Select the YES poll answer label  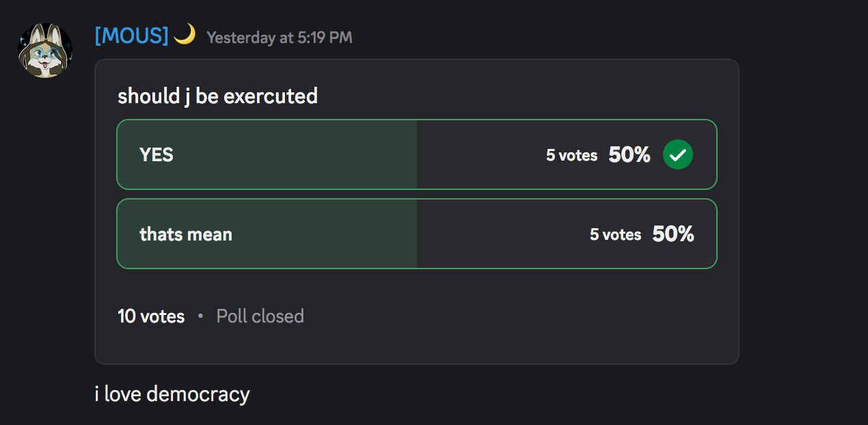click(157, 155)
